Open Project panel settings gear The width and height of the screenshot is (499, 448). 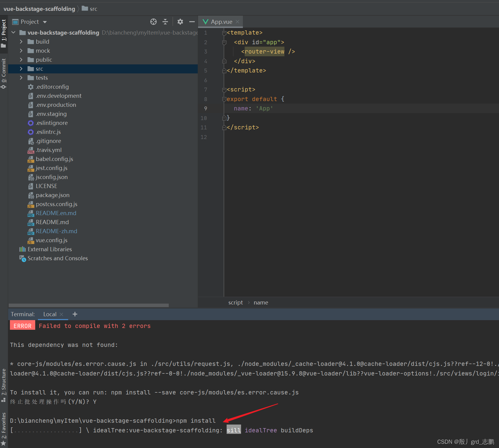coord(180,22)
